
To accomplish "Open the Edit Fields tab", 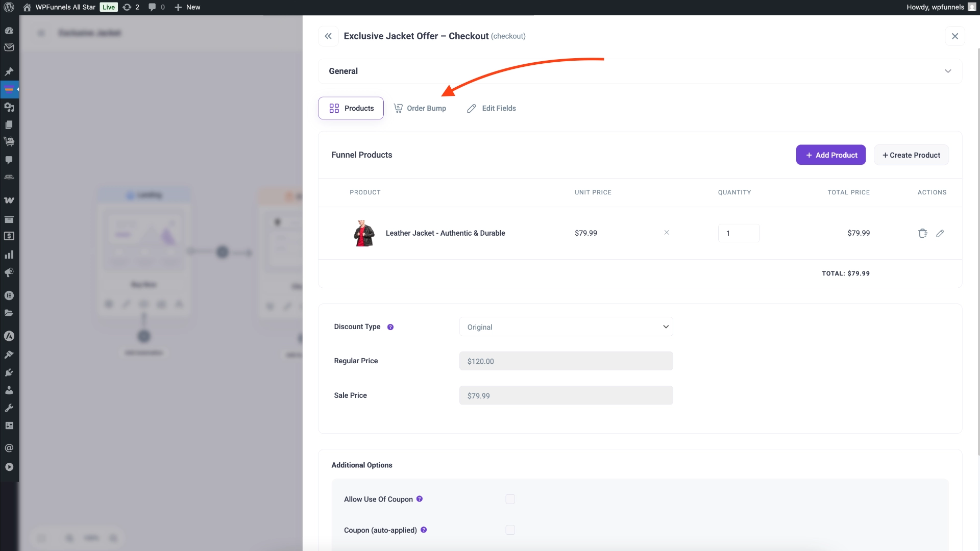I will click(491, 108).
